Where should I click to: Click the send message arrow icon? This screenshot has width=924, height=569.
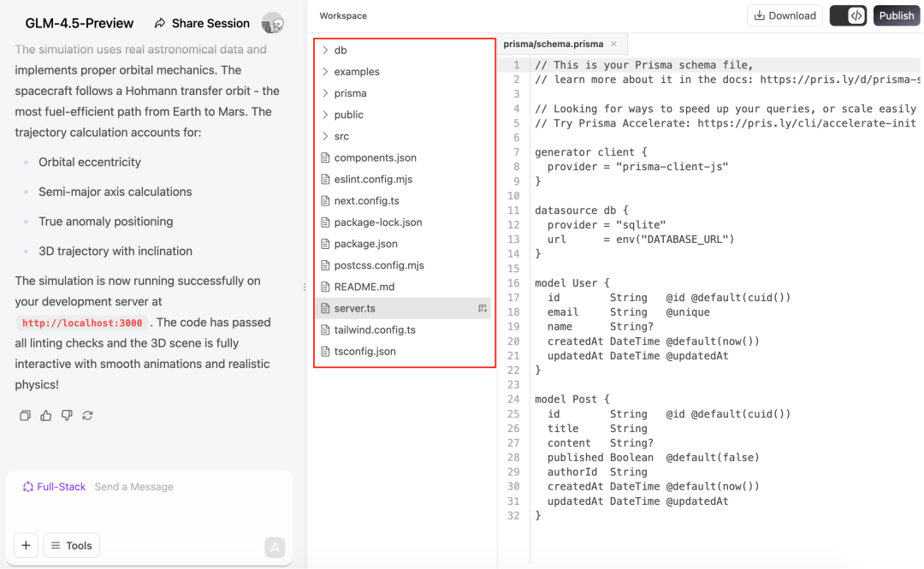[275, 548]
